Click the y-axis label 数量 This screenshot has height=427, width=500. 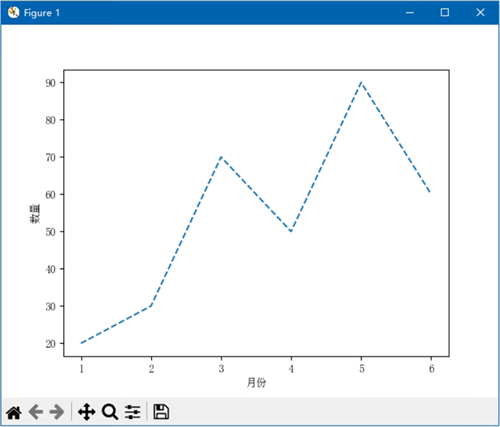pyautogui.click(x=35, y=213)
